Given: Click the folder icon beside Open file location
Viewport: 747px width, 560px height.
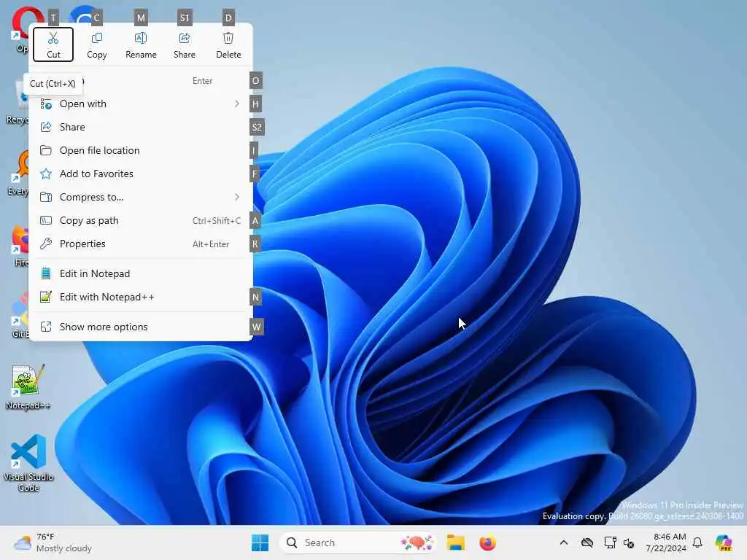Looking at the screenshot, I should point(46,150).
